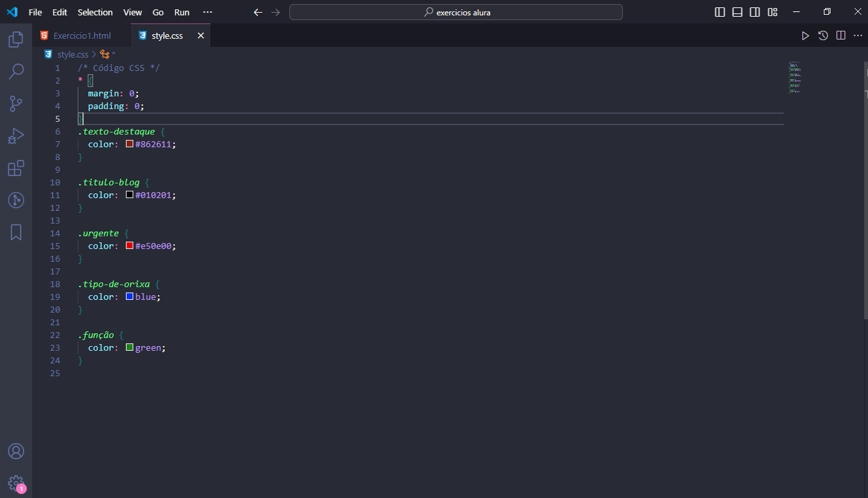Open the View menu
This screenshot has width=868, height=498.
point(133,12)
